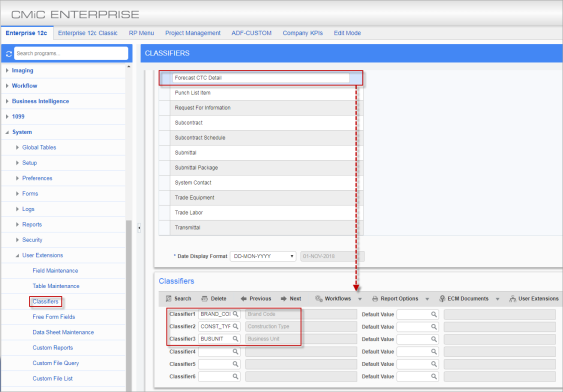Image resolution: width=563 pixels, height=392 pixels.
Task: Select the Subcontract Schedule row
Action: point(261,138)
